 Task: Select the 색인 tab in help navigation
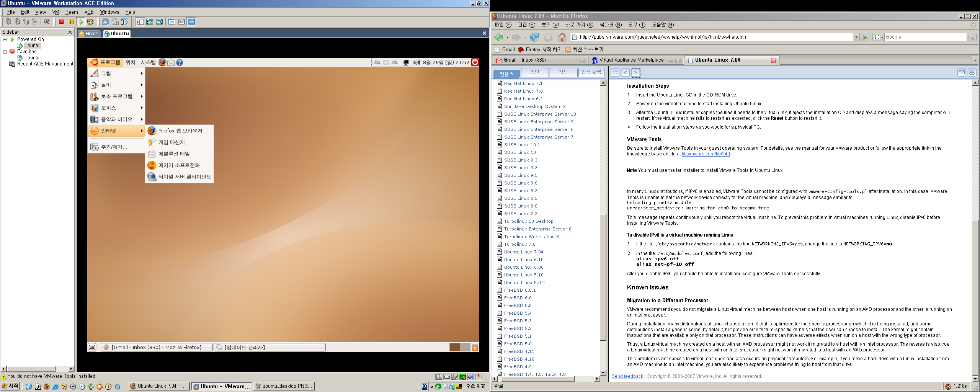coord(534,72)
